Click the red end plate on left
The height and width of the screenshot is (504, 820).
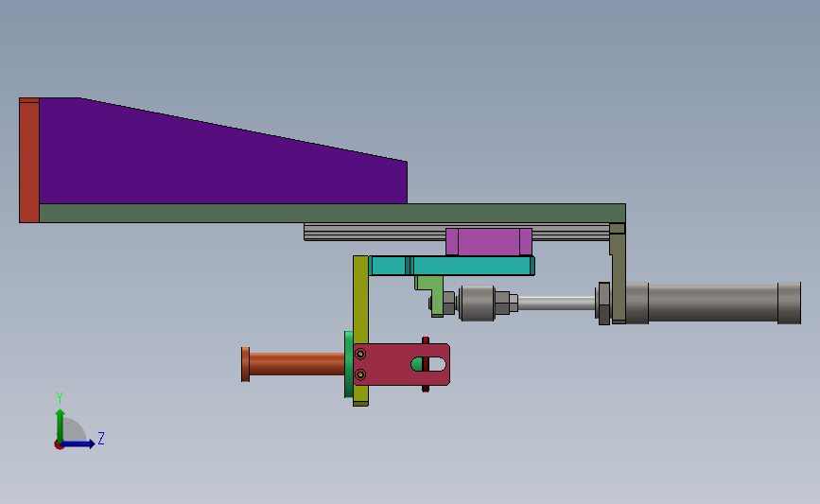(29, 161)
